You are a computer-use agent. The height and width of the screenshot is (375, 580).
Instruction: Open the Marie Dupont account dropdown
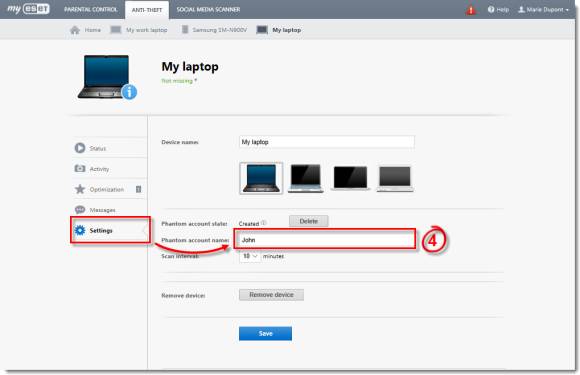point(543,10)
